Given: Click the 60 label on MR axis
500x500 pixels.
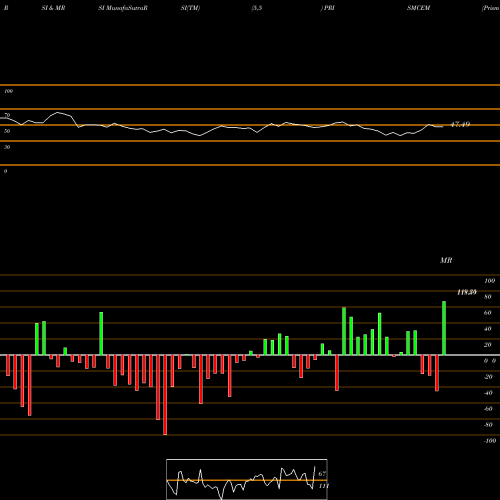Looking at the screenshot, I should [x=488, y=313].
